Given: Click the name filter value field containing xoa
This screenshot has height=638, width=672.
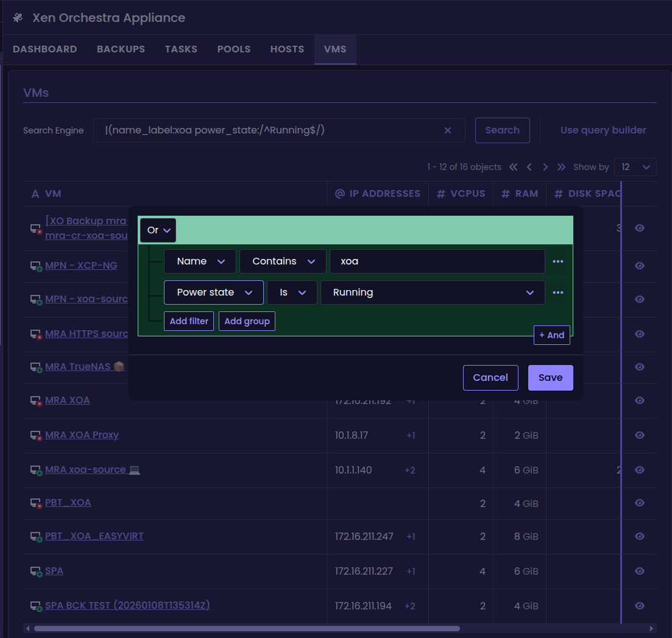Looking at the screenshot, I should pyautogui.click(x=436, y=261).
